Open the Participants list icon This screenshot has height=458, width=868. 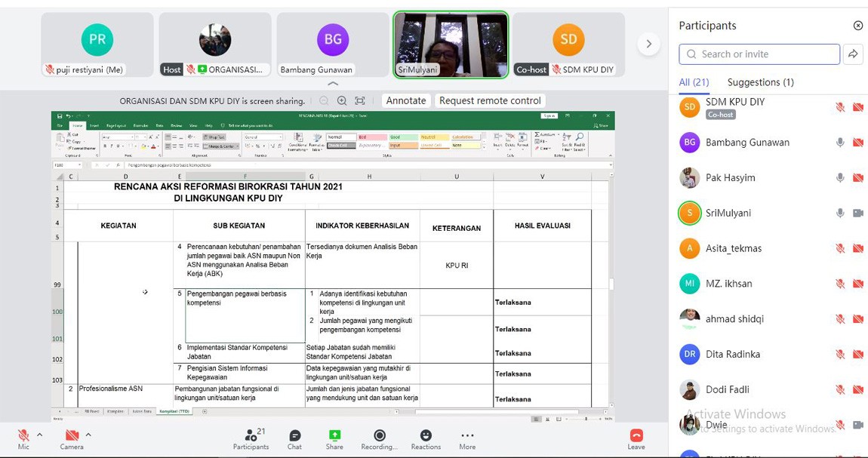[251, 435]
